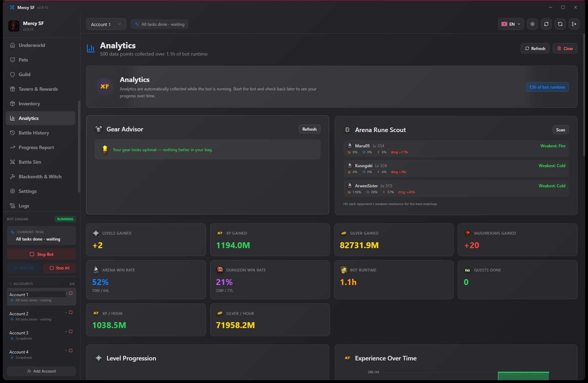The height and width of the screenshot is (383, 588).
Task: Open the Account 1 dropdown in the top bar
Action: pos(106,24)
